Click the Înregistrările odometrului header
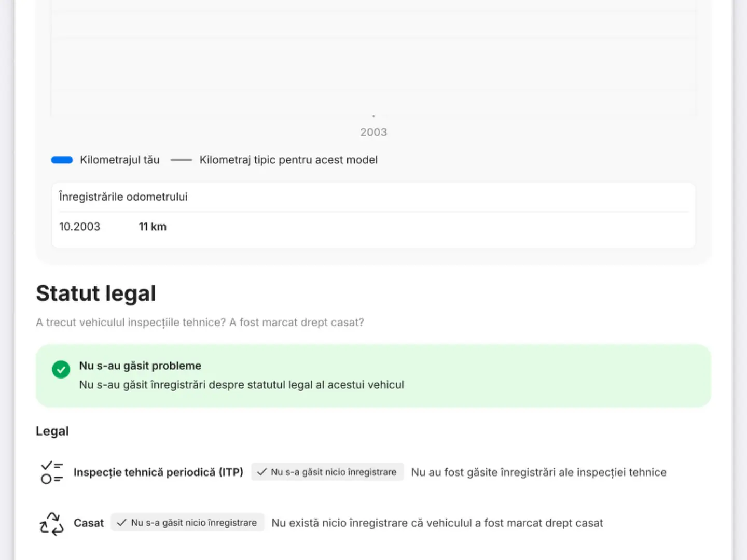Screen dimensions: 747x560 (123, 197)
